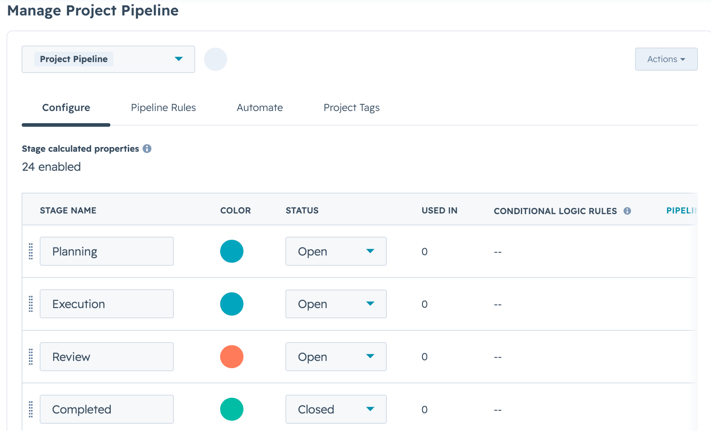
Task: Click the round icon beside Project Pipeline selector
Action: 215,59
